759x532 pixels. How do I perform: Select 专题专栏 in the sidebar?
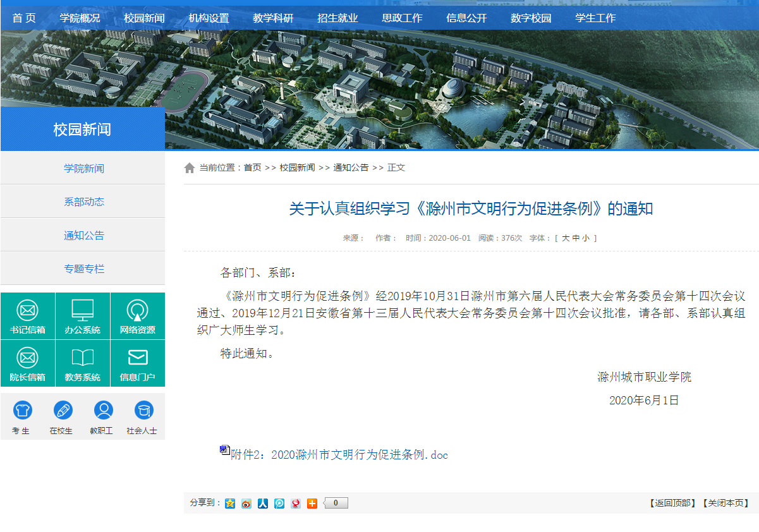click(83, 269)
